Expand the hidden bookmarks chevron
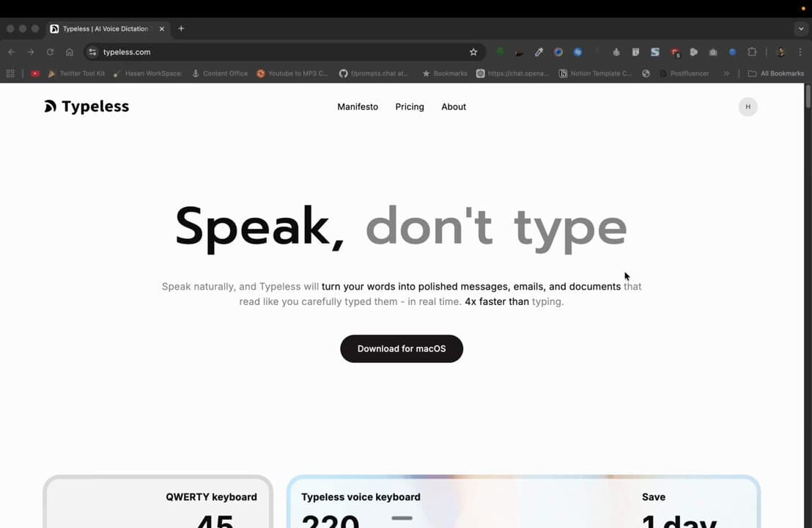This screenshot has height=528, width=812. coord(726,73)
